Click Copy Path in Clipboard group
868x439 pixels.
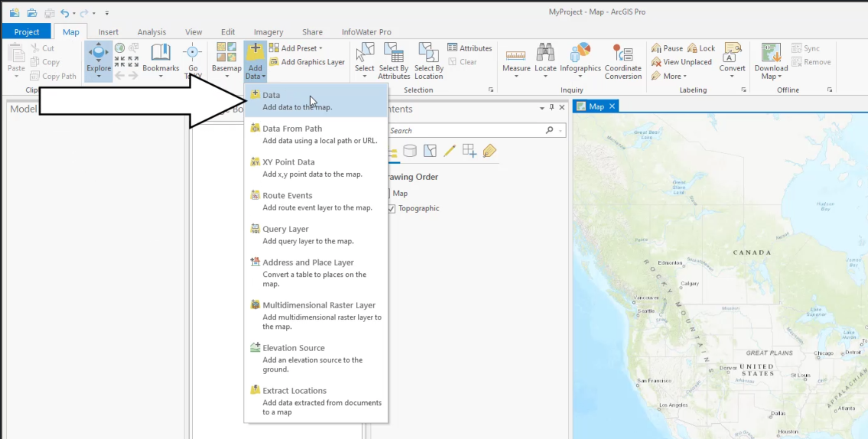pyautogui.click(x=54, y=76)
